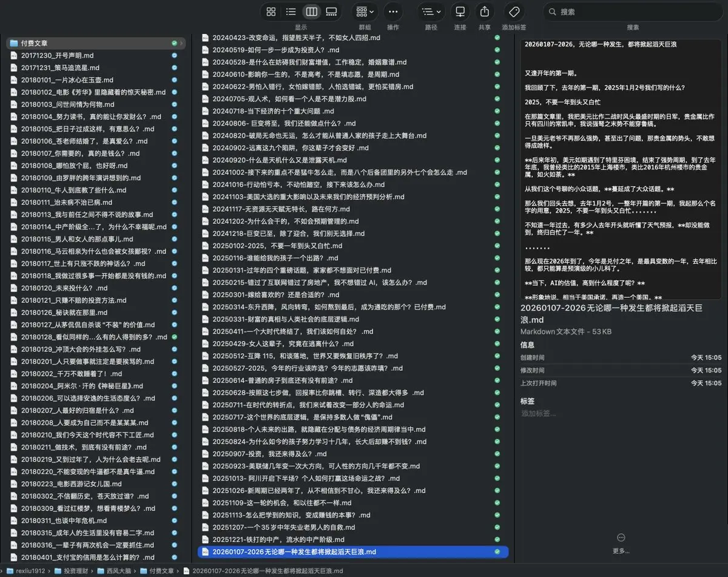Viewport: 728px width, 577px height.
Task: Click the 更多... button in preview pane
Action: click(x=621, y=543)
